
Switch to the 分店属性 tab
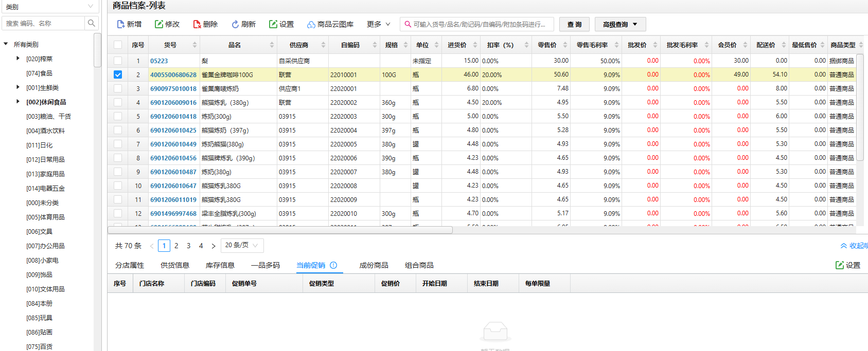[x=130, y=265]
